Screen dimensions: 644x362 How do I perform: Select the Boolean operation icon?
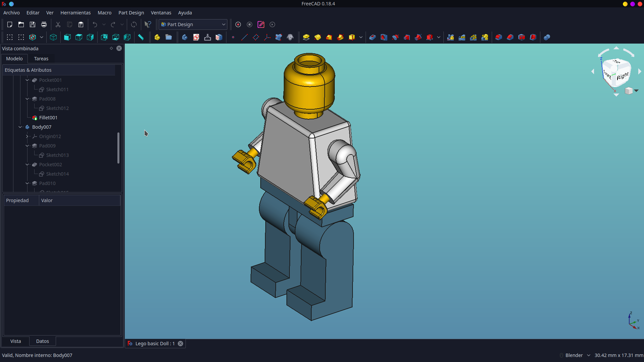pyautogui.click(x=547, y=37)
